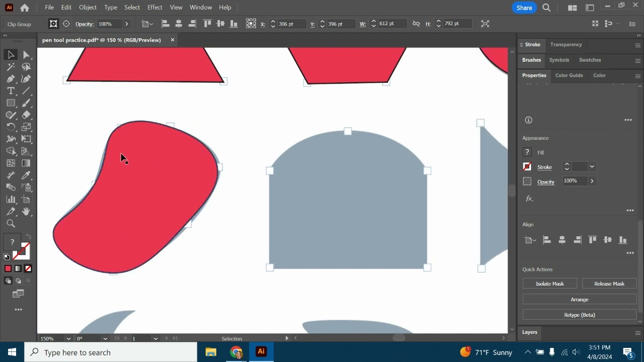The width and height of the screenshot is (644, 362).
Task: Select the Free Transform tool
Action: point(27,139)
